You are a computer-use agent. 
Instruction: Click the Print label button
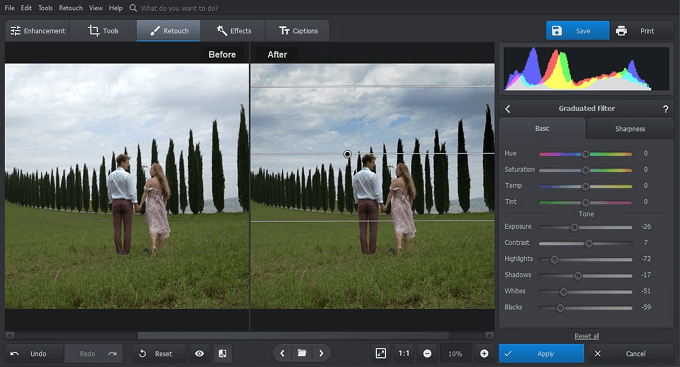[x=647, y=31]
